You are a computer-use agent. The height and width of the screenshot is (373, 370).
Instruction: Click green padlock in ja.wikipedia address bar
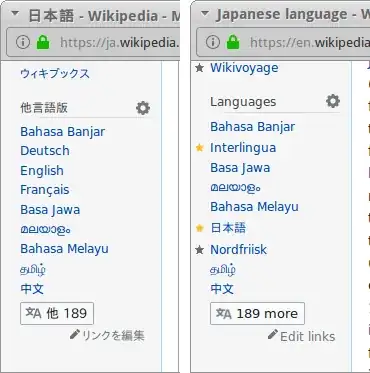(x=43, y=43)
